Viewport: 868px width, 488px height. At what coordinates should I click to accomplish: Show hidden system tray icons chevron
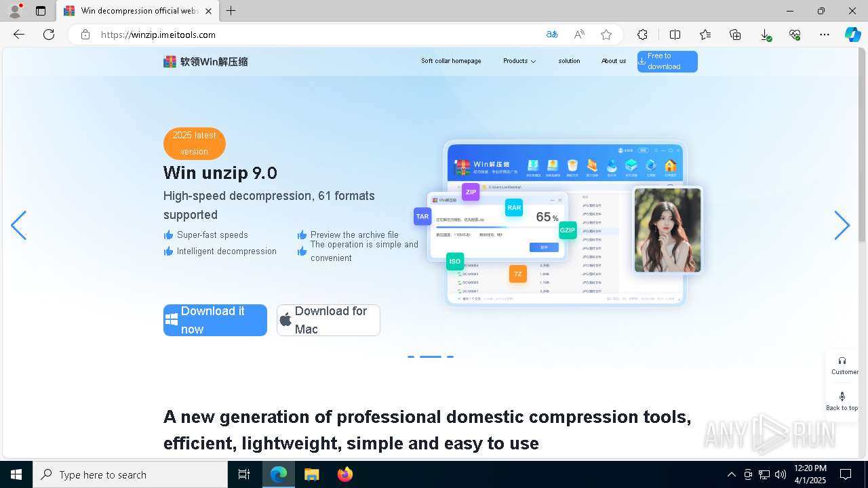click(731, 474)
